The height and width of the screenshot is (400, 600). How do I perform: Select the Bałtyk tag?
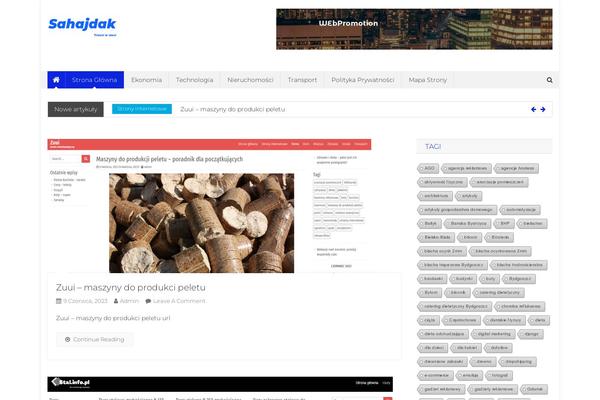point(430,224)
